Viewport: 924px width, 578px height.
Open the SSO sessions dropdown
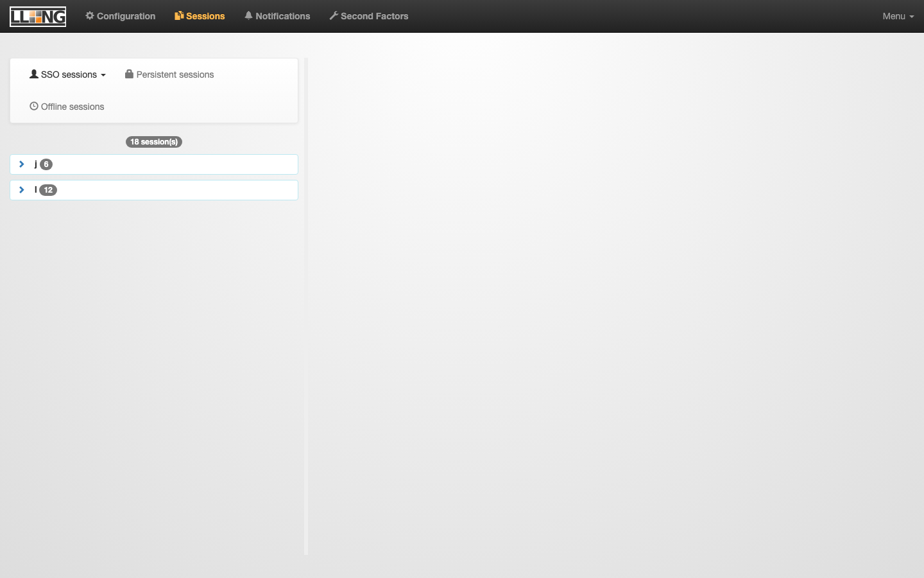pyautogui.click(x=67, y=74)
